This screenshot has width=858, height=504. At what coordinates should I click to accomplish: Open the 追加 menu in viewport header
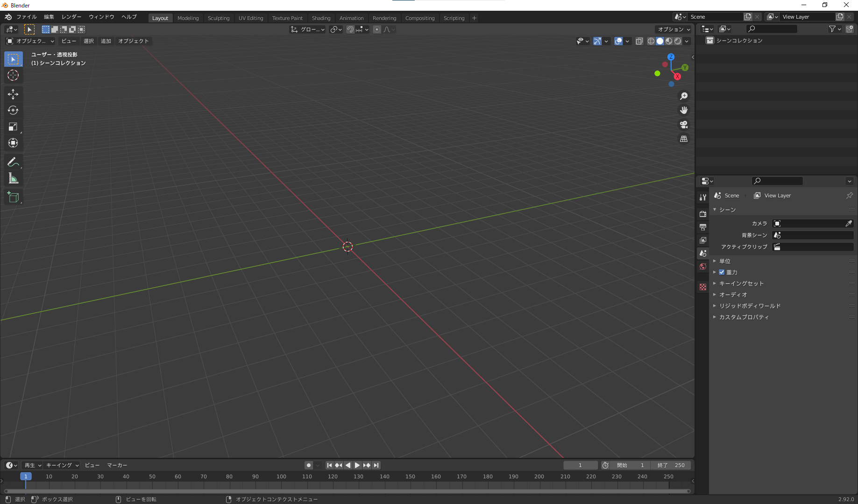pyautogui.click(x=106, y=41)
